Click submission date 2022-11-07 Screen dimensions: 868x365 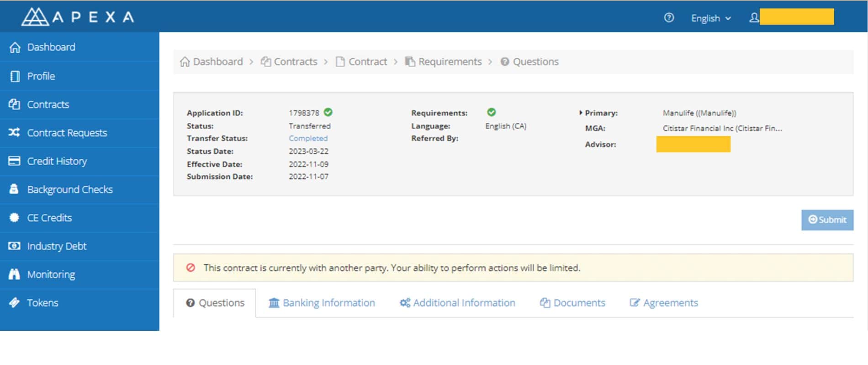coord(308,177)
